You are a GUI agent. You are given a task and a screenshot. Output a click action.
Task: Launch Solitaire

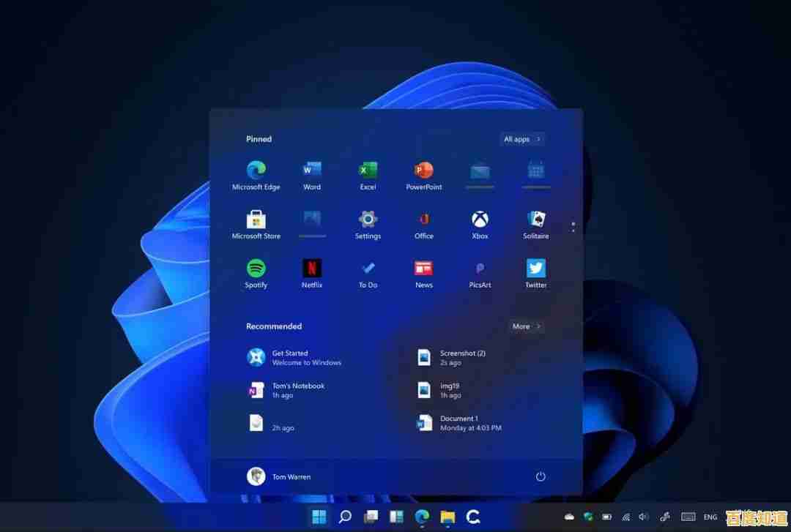(535, 223)
